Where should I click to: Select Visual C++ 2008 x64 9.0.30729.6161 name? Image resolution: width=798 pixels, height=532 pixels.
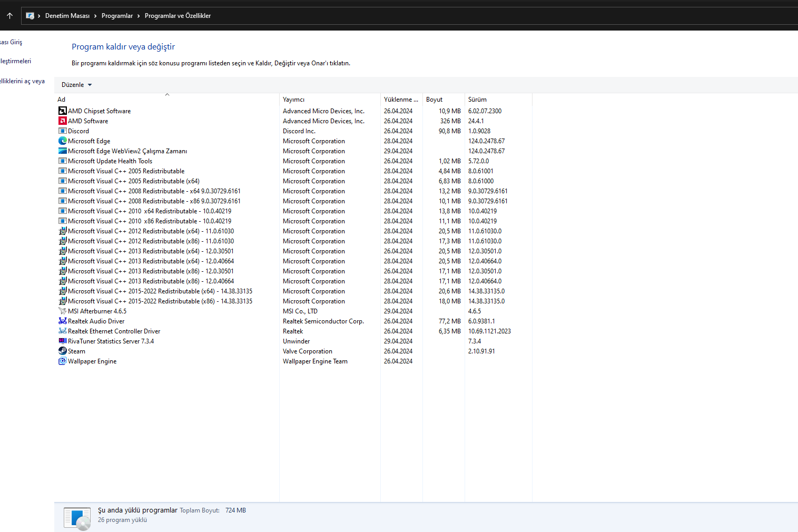click(x=154, y=191)
